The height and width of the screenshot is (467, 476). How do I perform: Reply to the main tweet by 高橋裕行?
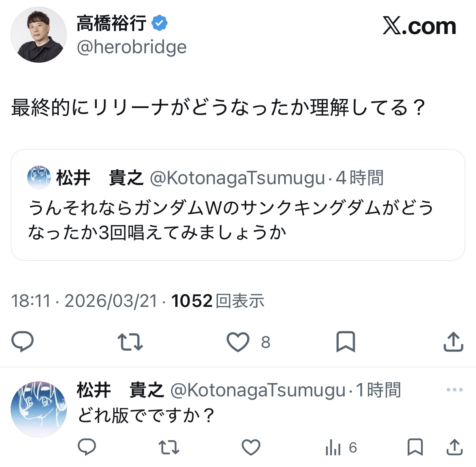pyautogui.click(x=23, y=342)
